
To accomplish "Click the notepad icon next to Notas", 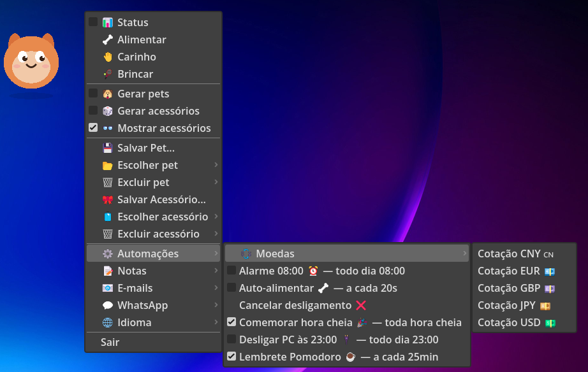I will click(x=108, y=271).
